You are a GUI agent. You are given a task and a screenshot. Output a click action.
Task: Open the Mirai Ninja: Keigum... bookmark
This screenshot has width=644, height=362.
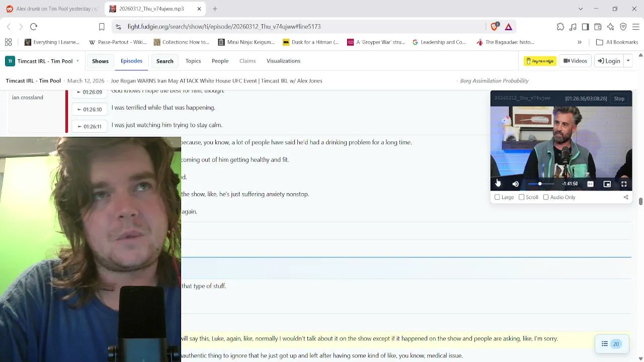point(246,42)
